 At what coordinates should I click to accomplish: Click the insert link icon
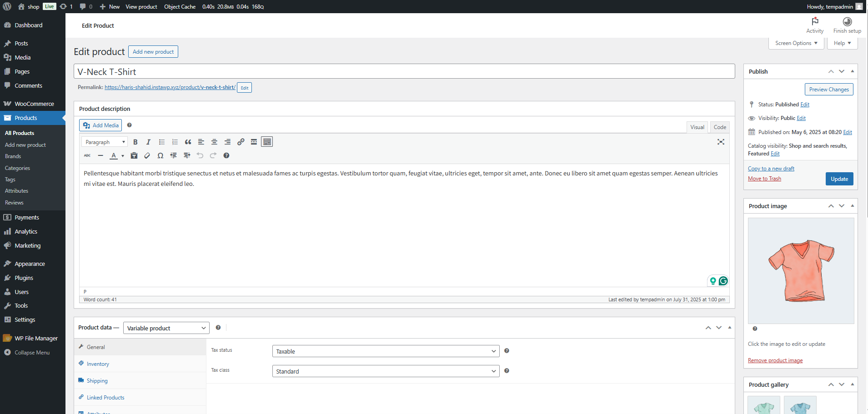click(x=241, y=142)
